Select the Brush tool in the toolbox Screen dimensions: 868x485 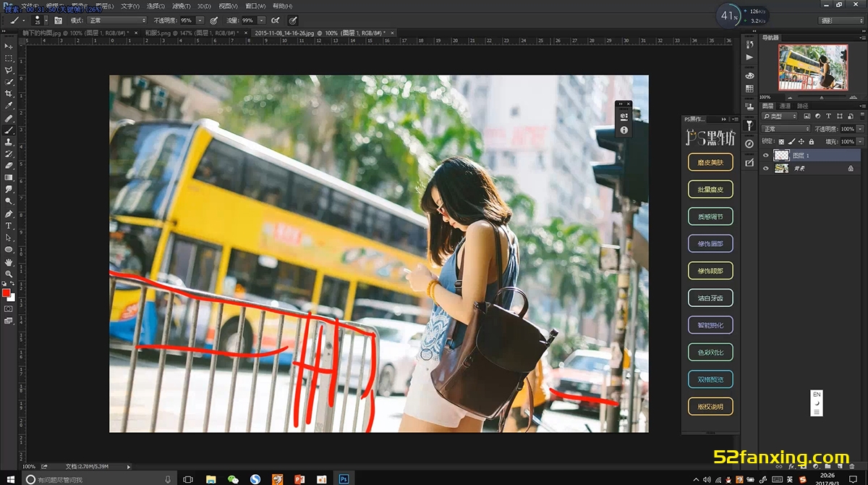pos(9,130)
